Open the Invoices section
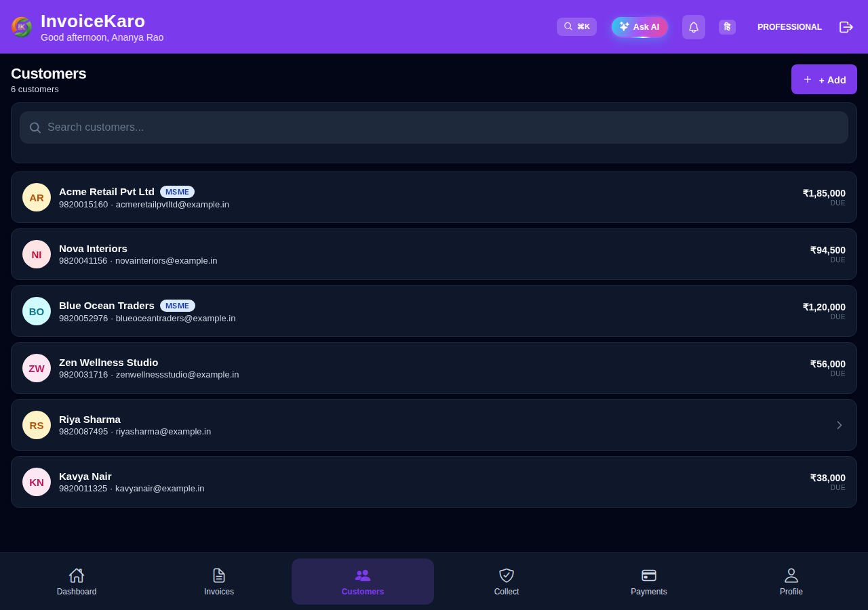The width and height of the screenshot is (868, 610). pyautogui.click(x=219, y=582)
